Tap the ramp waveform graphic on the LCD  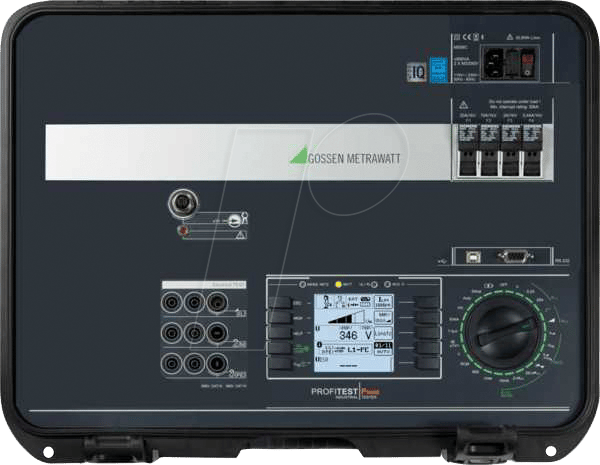click(345, 318)
